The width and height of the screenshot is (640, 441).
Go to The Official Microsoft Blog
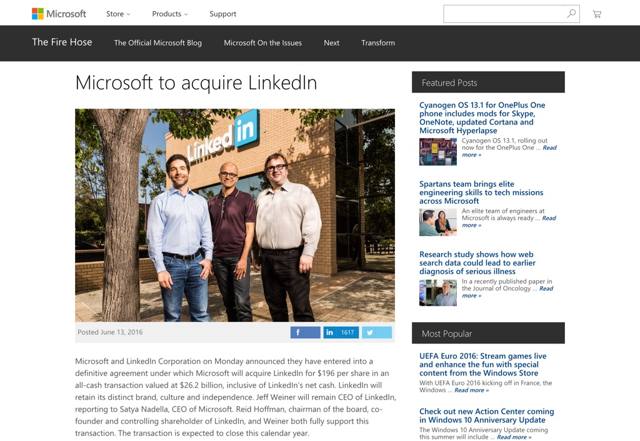158,43
